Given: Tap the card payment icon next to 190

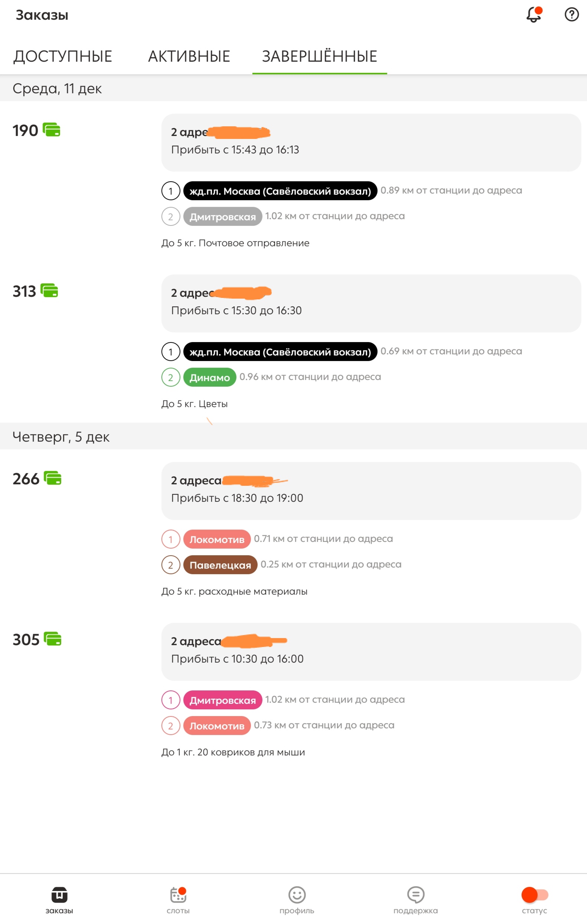Looking at the screenshot, I should 51,130.
